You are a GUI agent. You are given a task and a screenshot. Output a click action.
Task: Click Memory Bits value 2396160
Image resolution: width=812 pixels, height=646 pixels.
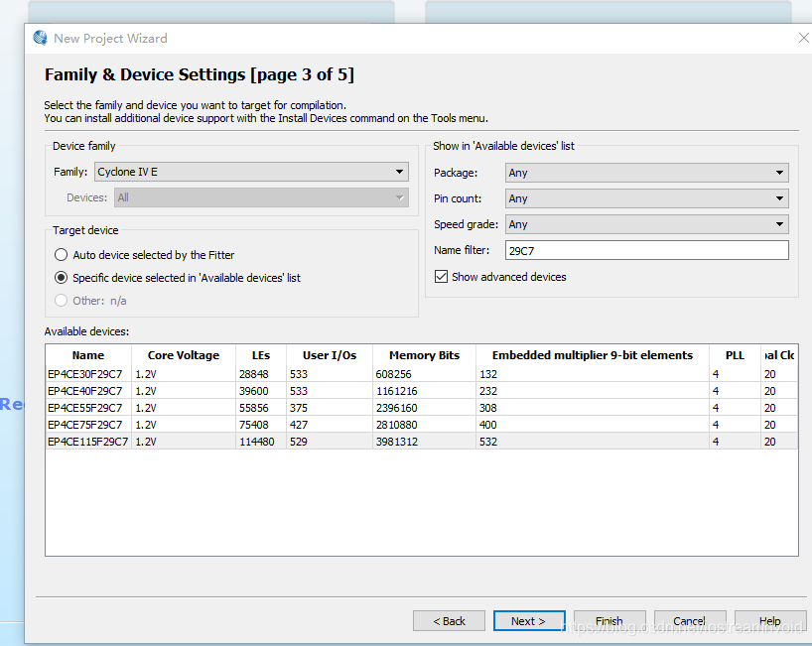397,408
